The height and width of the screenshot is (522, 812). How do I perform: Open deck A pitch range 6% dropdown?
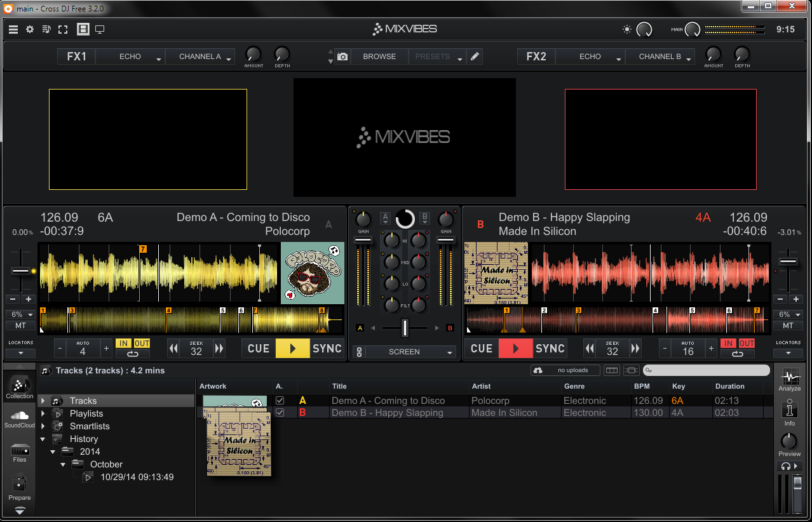[x=20, y=314]
